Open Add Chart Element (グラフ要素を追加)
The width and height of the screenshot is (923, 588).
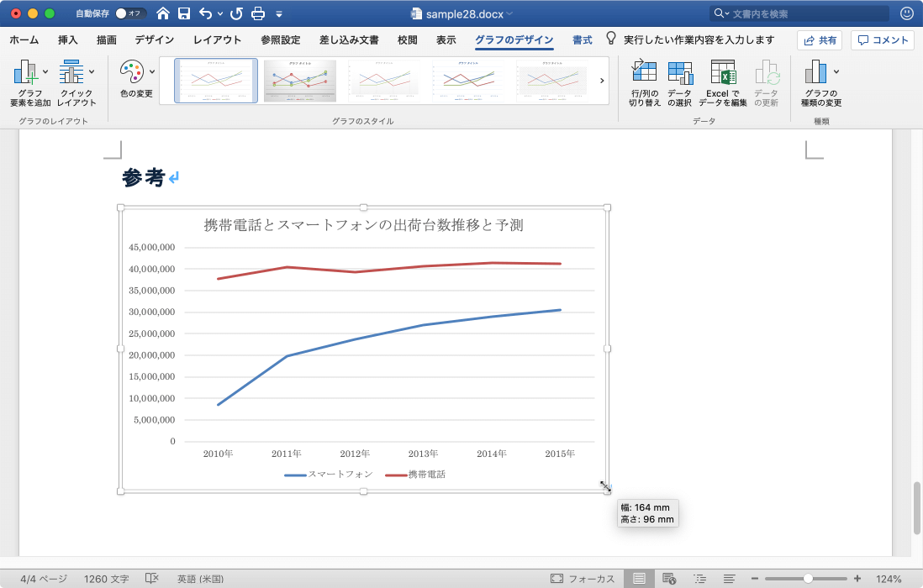30,83
